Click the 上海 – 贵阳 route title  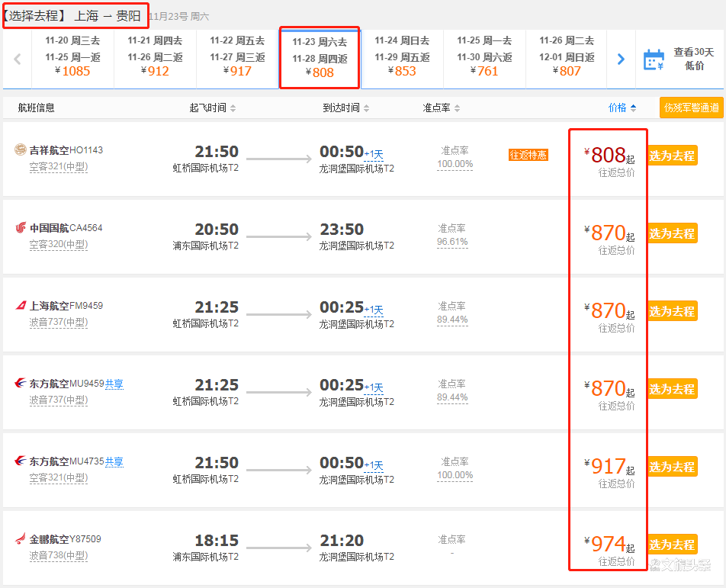pos(108,16)
